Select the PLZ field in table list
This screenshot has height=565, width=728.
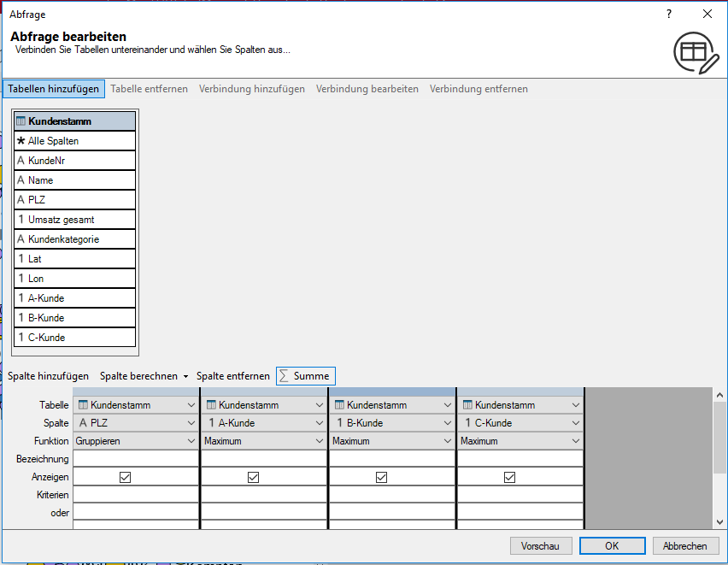click(x=74, y=200)
